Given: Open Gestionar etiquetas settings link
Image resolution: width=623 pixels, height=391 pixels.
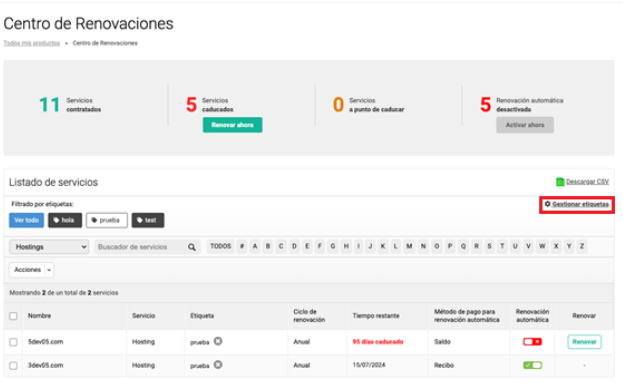Looking at the screenshot, I should tap(577, 204).
